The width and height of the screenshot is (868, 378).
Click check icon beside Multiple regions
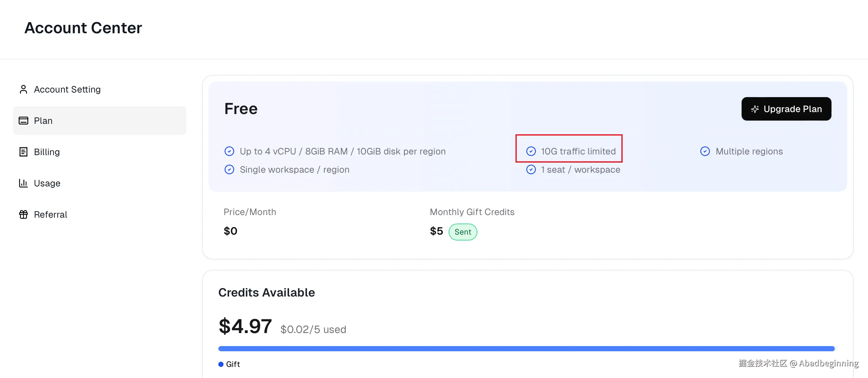point(705,151)
